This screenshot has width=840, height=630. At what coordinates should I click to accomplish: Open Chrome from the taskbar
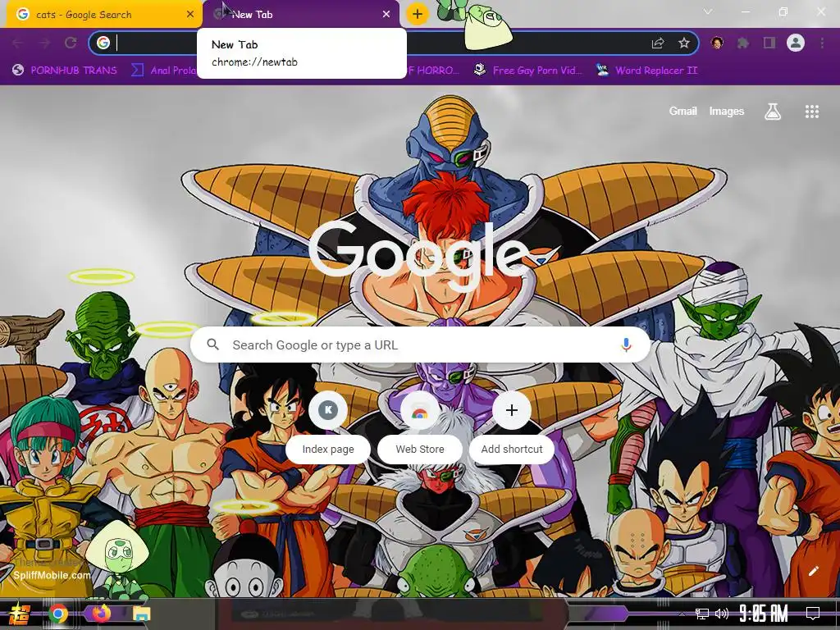58,614
